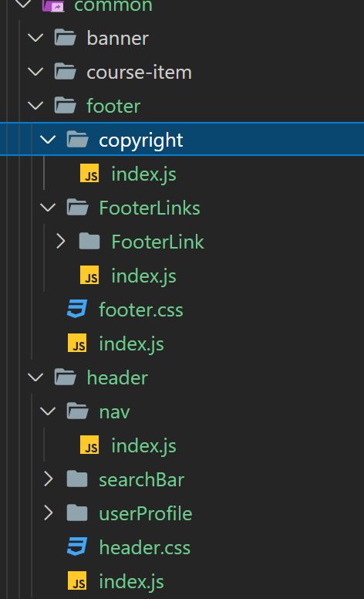Viewport: 364px width, 599px height.
Task: Collapse the copyright folder chevron
Action: (48, 140)
